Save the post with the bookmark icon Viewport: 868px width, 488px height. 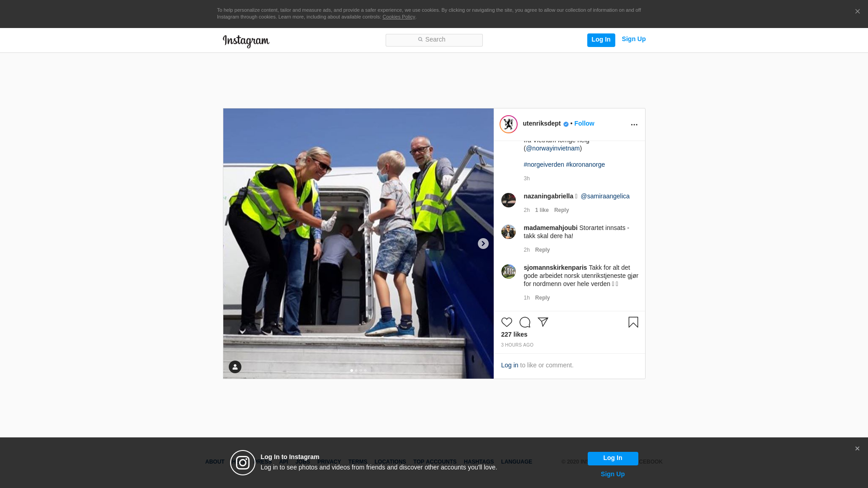pyautogui.click(x=633, y=322)
